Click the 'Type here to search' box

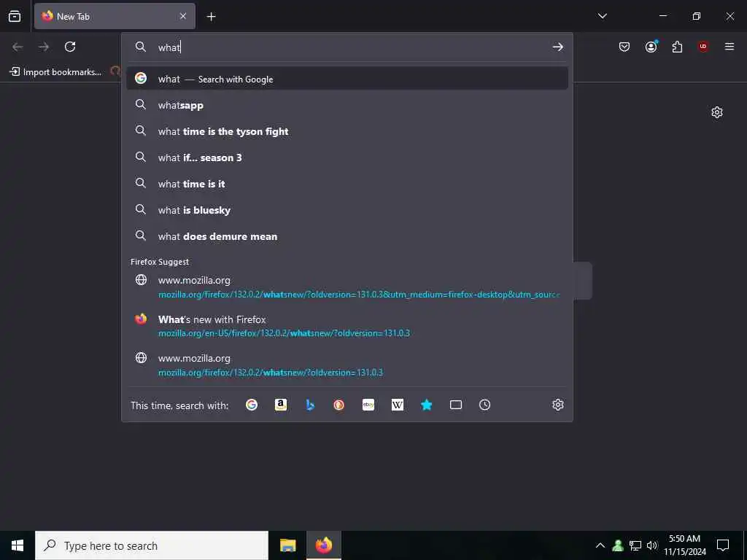pyautogui.click(x=152, y=545)
